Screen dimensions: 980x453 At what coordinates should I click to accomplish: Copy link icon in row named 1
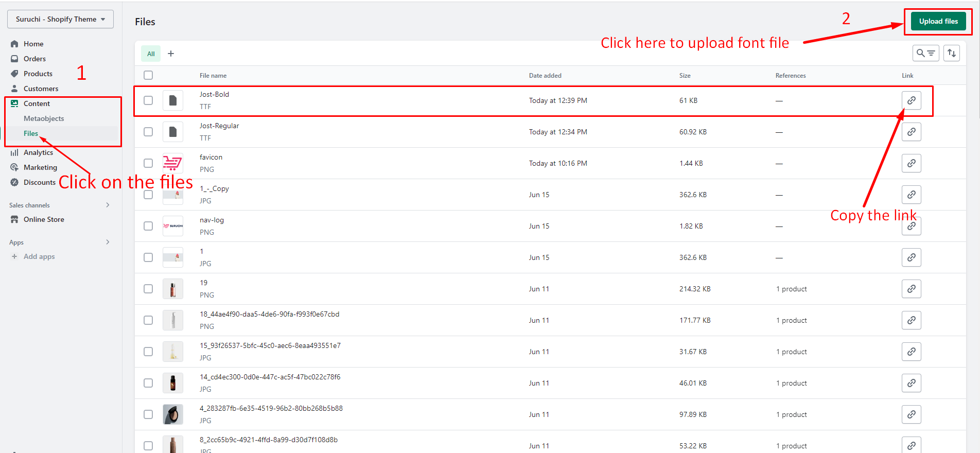911,257
